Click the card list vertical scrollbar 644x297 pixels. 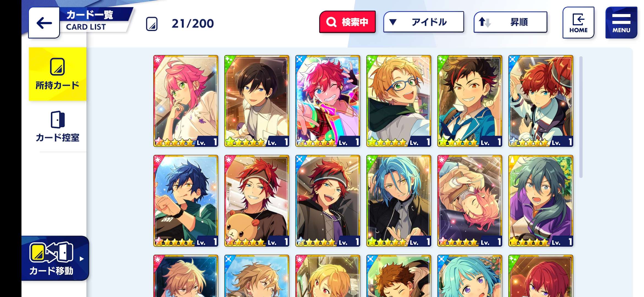pos(581,117)
